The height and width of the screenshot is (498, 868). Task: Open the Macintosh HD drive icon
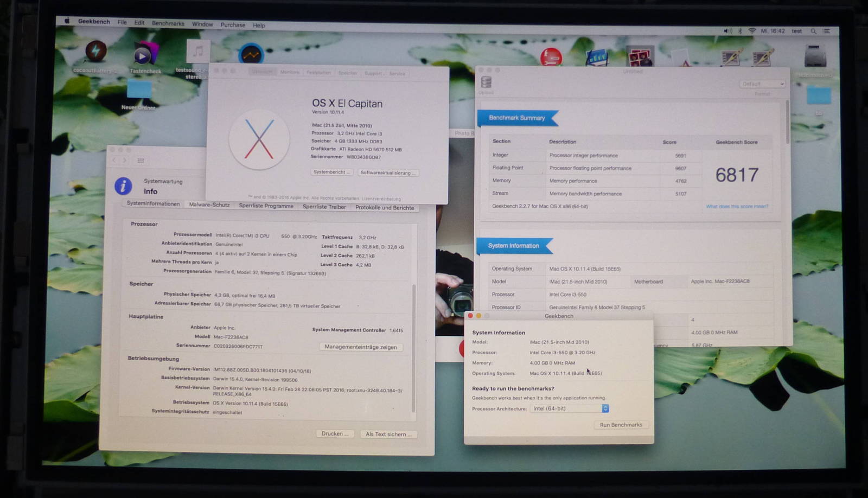814,57
